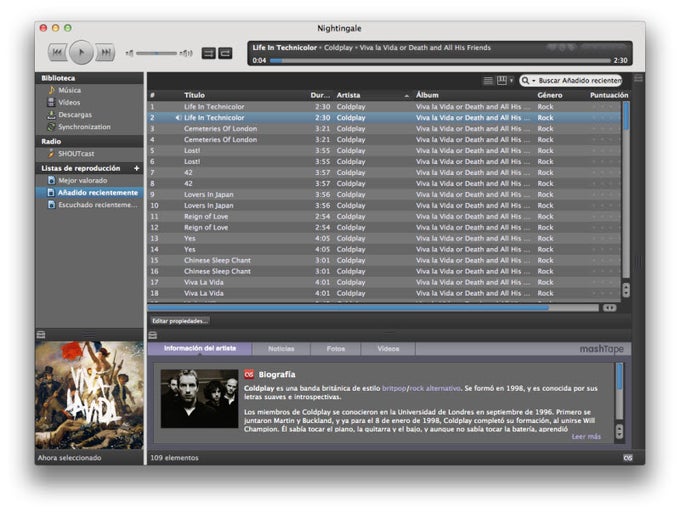Select row 3 Cemeteries Of London
The height and width of the screenshot is (513, 680).
(384, 129)
